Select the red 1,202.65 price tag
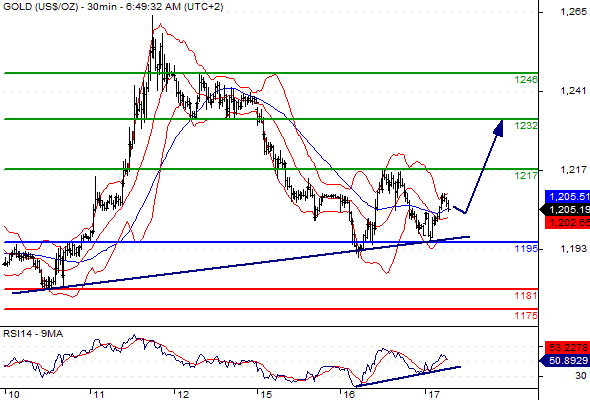 (568, 222)
